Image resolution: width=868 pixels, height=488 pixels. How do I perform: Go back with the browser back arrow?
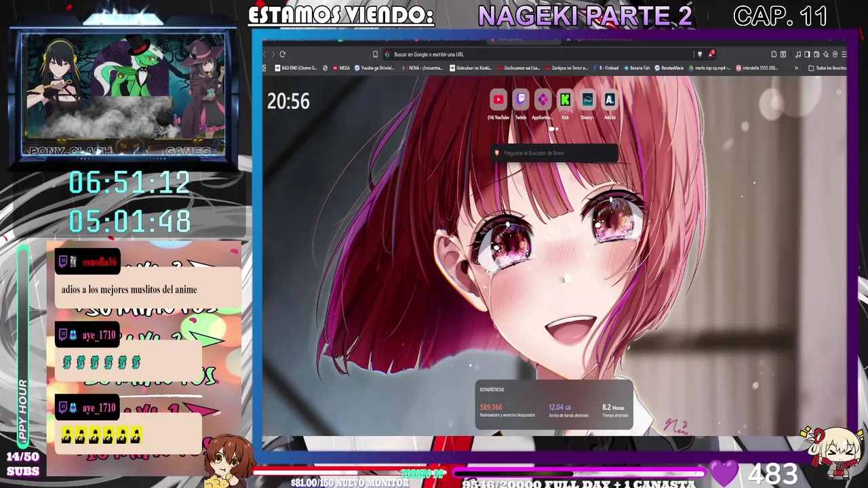click(x=265, y=54)
